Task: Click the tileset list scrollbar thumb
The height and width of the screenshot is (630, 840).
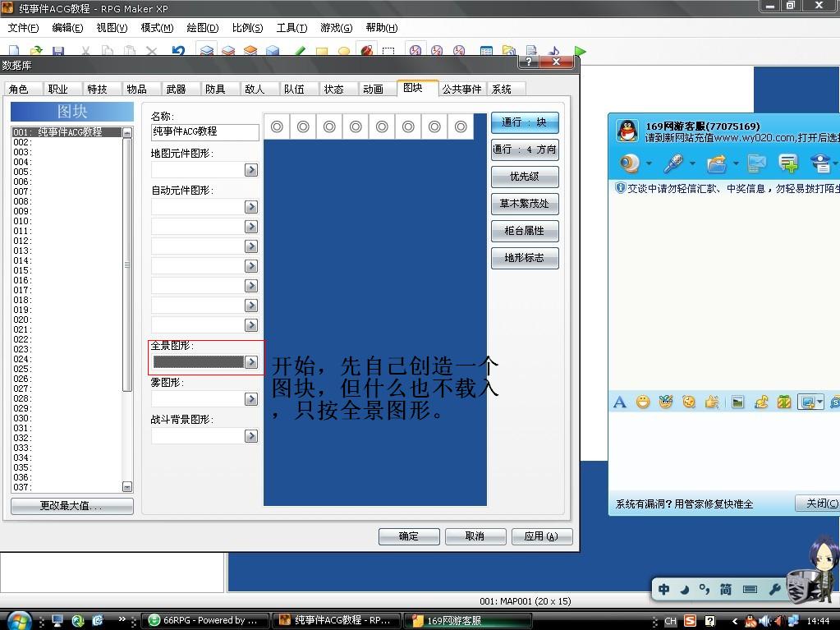Action: (127, 264)
